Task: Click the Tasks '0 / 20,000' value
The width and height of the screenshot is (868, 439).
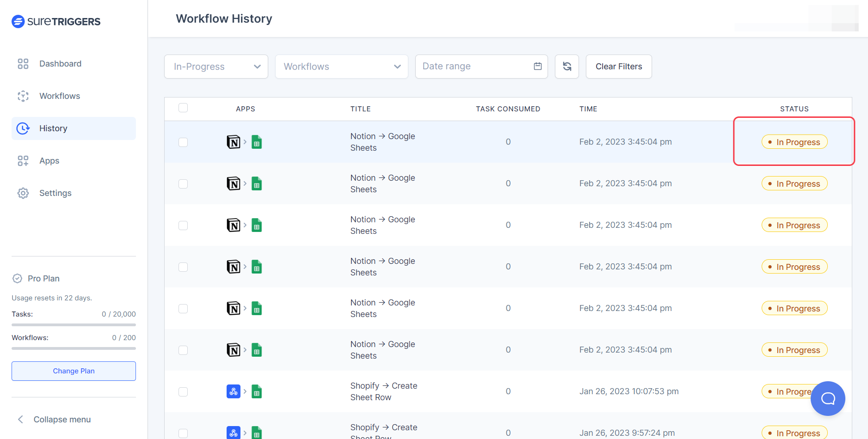Action: 119,314
